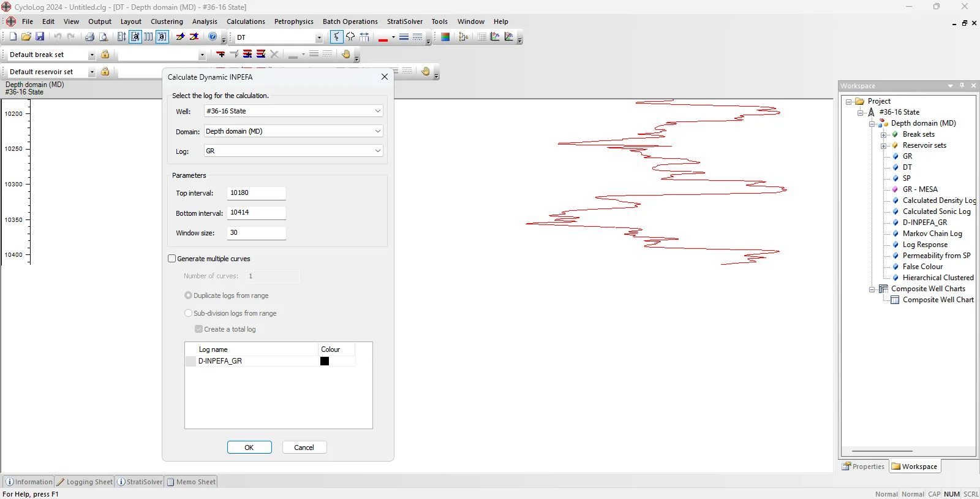This screenshot has width=980, height=499.
Task: Select Markov Chain Log in Workspace tree
Action: pyautogui.click(x=932, y=234)
